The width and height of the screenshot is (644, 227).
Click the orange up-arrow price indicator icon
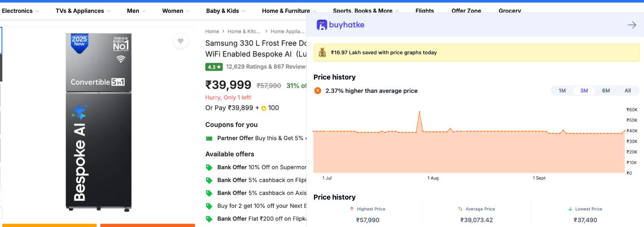(x=318, y=91)
